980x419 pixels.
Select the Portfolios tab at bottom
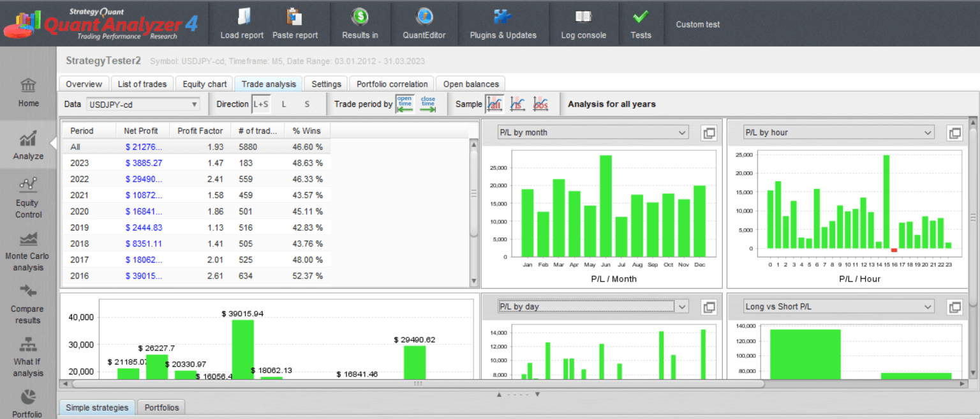tap(161, 407)
